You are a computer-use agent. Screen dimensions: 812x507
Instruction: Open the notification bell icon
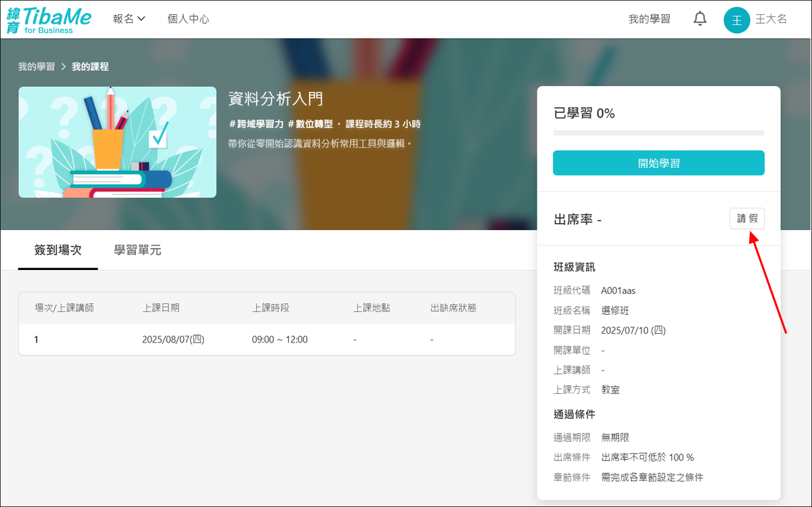click(700, 19)
